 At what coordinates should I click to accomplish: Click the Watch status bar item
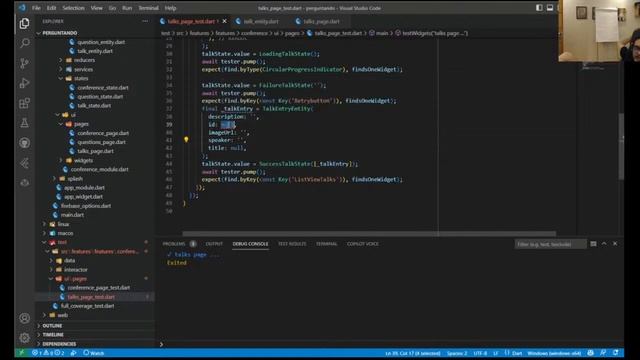click(94, 353)
